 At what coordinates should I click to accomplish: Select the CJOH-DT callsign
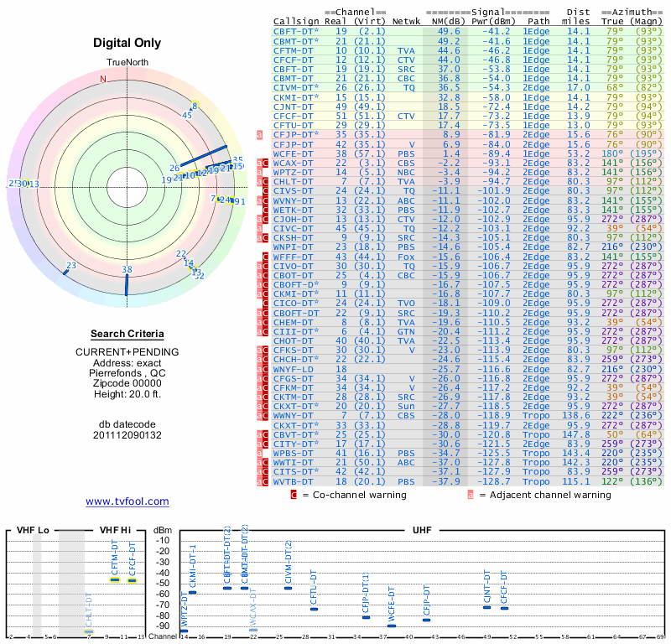(x=293, y=219)
